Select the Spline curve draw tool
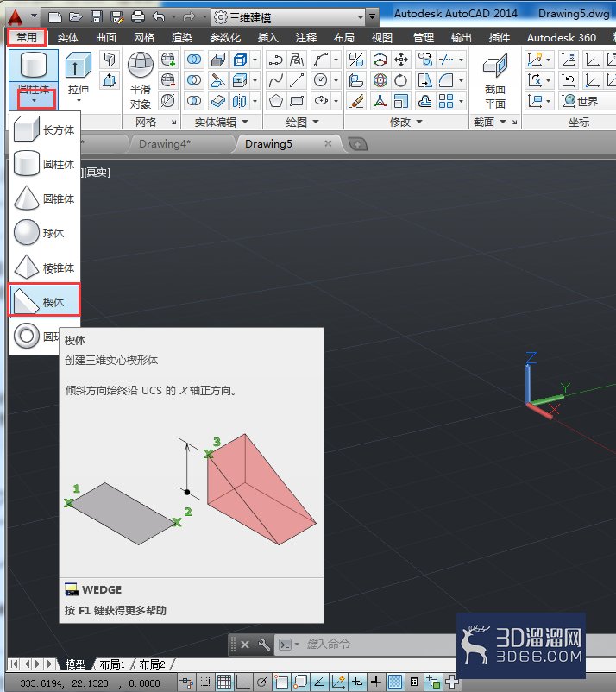Screen dimensions: 616x692 tap(276, 80)
